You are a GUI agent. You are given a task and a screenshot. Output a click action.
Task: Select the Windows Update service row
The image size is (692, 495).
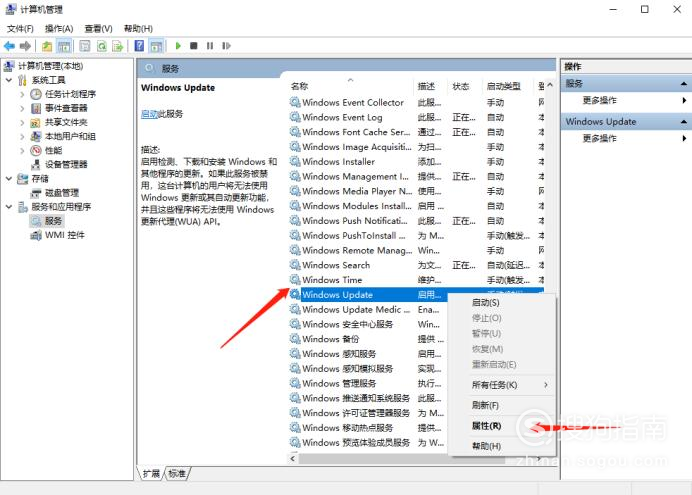coord(417,295)
